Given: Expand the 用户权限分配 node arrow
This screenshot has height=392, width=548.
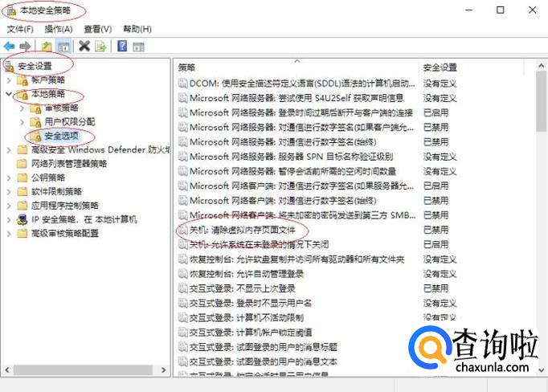Looking at the screenshot, I should (x=22, y=122).
